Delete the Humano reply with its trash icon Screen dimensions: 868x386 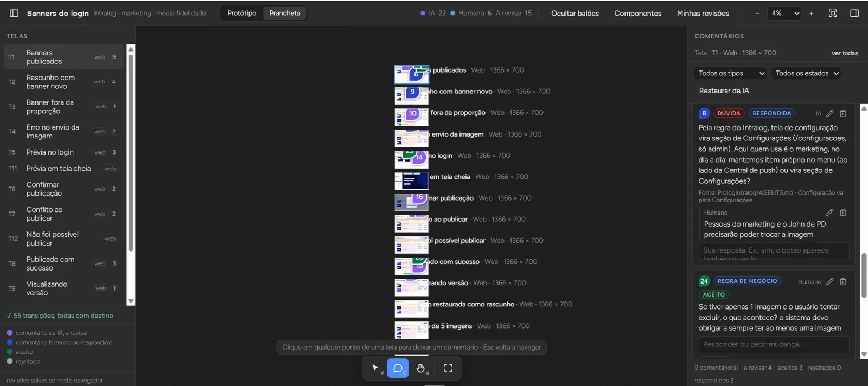(843, 213)
